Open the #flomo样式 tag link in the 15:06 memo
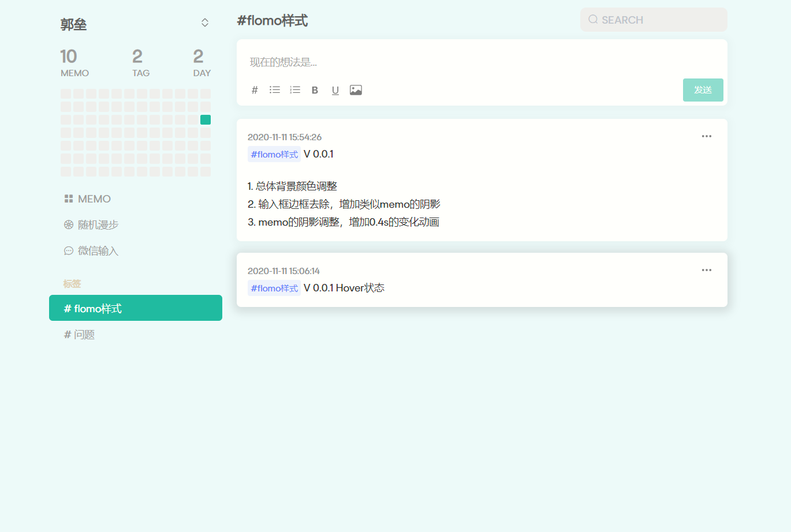The height and width of the screenshot is (532, 791). point(274,287)
